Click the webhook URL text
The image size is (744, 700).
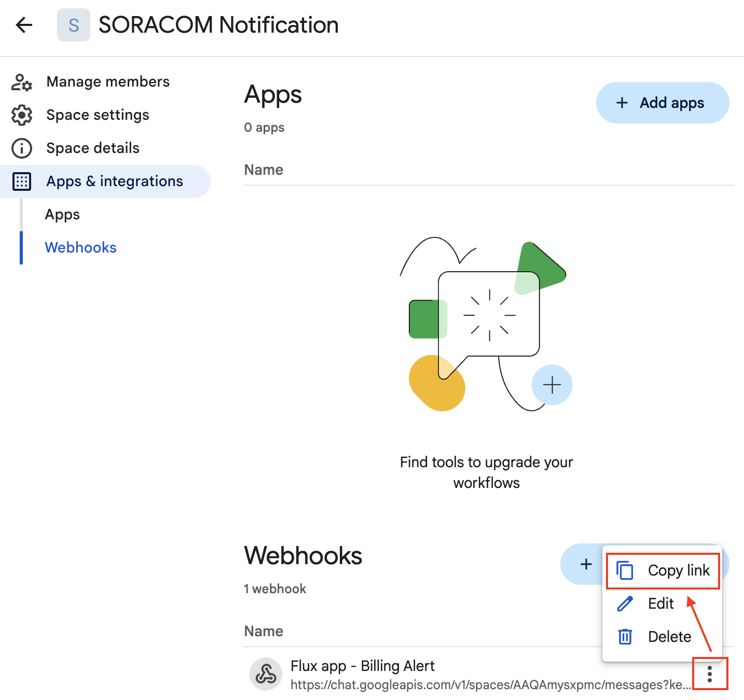490,685
